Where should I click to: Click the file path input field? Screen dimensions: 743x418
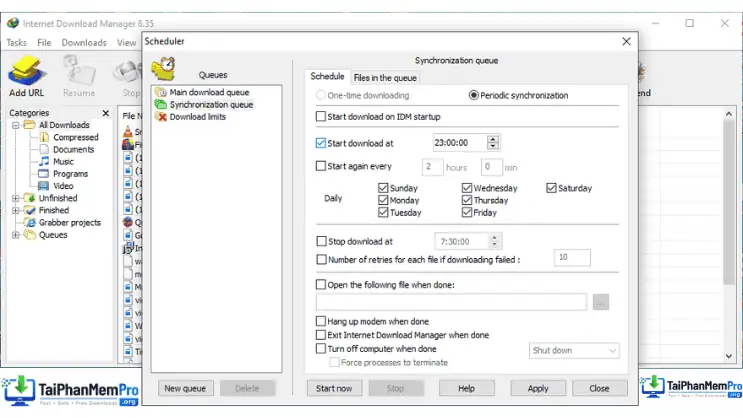tap(451, 302)
